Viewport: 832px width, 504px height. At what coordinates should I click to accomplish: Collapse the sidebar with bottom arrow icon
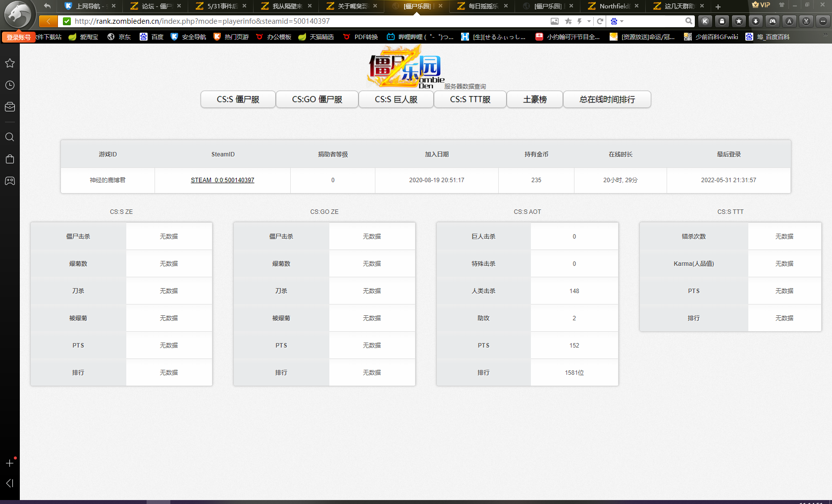tap(10, 483)
